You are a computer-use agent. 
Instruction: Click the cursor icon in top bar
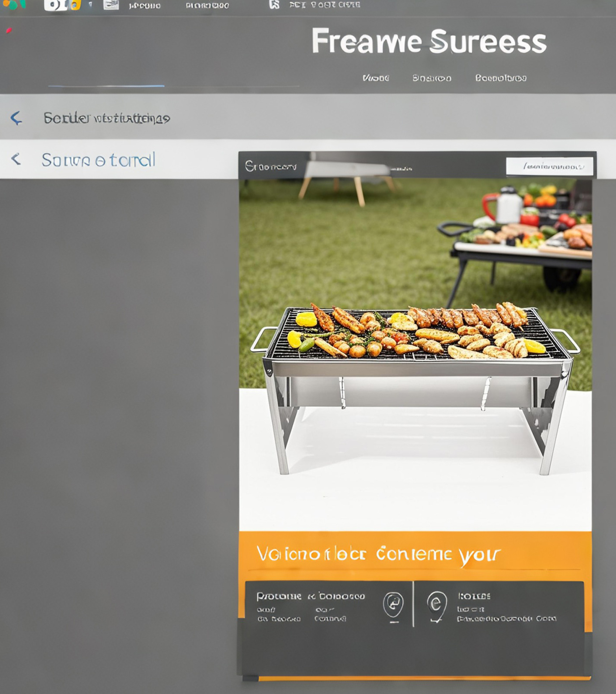pyautogui.click(x=274, y=5)
